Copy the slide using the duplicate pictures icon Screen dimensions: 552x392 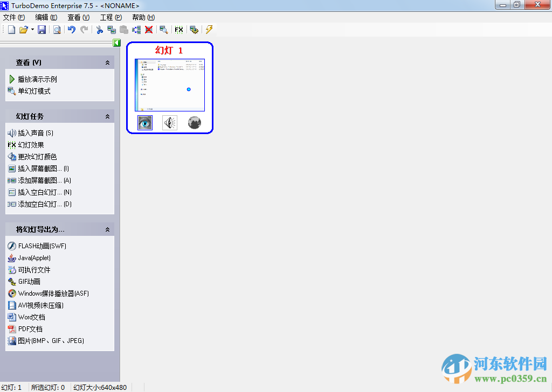tap(112, 30)
